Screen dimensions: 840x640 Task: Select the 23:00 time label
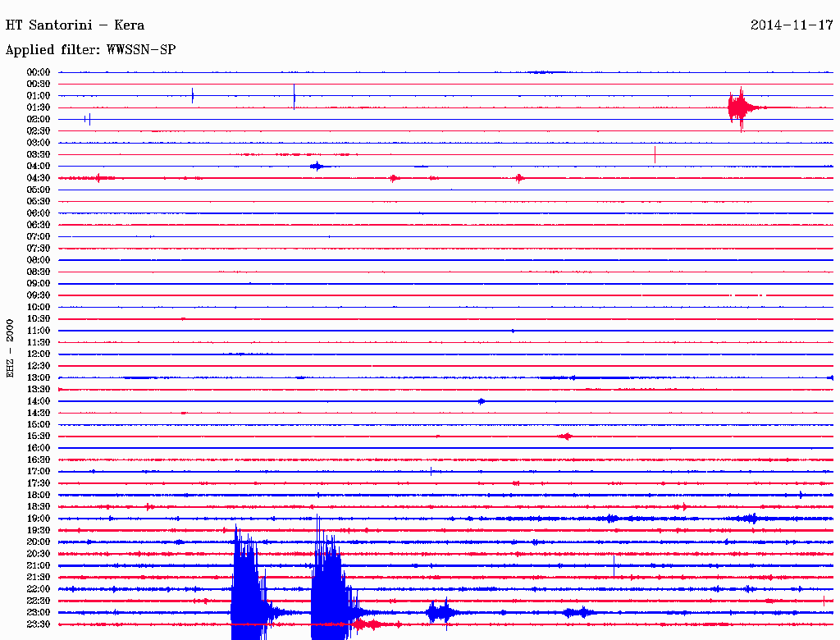pyautogui.click(x=39, y=612)
